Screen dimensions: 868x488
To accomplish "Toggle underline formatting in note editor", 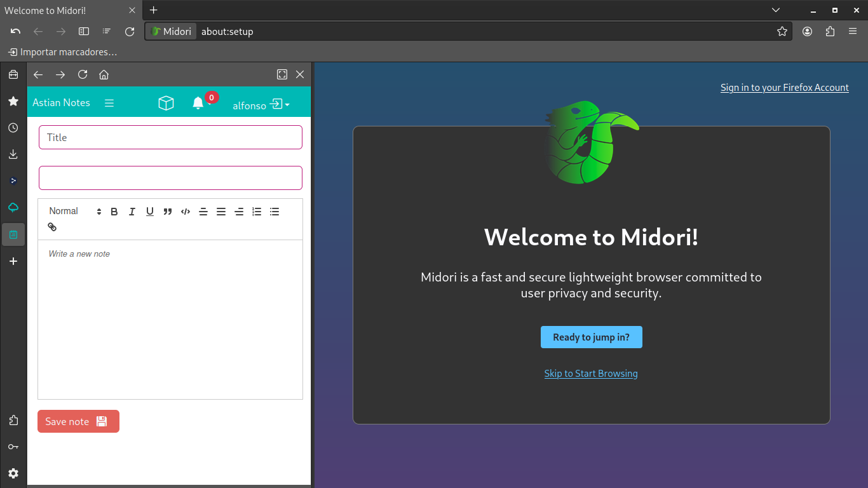I will [x=150, y=212].
